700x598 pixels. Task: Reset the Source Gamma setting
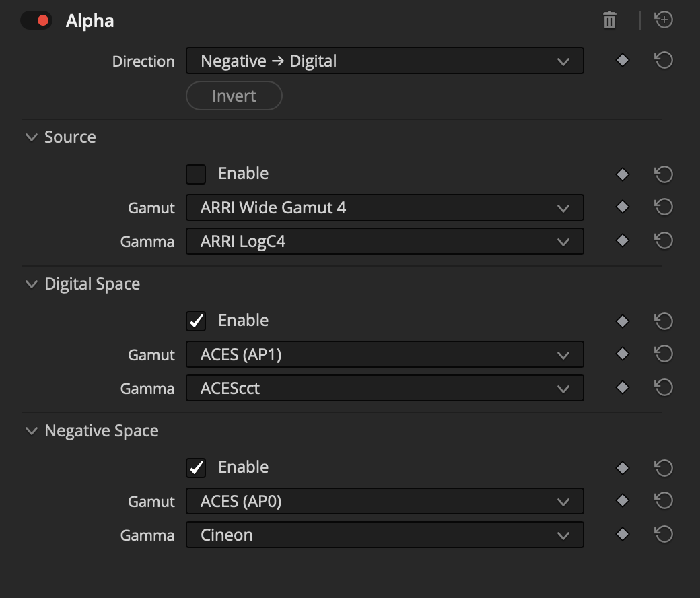coord(664,240)
